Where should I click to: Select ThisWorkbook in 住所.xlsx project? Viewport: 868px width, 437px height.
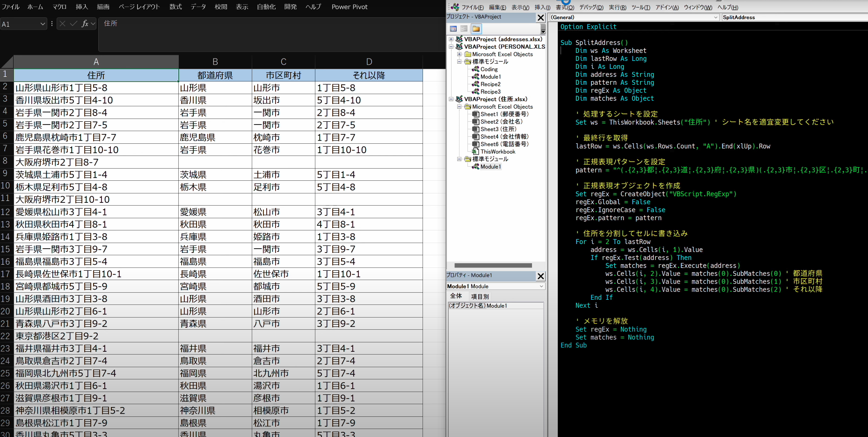(498, 152)
